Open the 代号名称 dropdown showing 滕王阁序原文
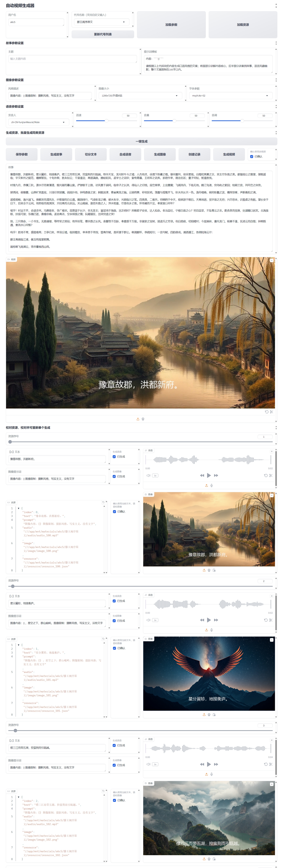Viewport: 281px width, 868px height. pos(102,22)
